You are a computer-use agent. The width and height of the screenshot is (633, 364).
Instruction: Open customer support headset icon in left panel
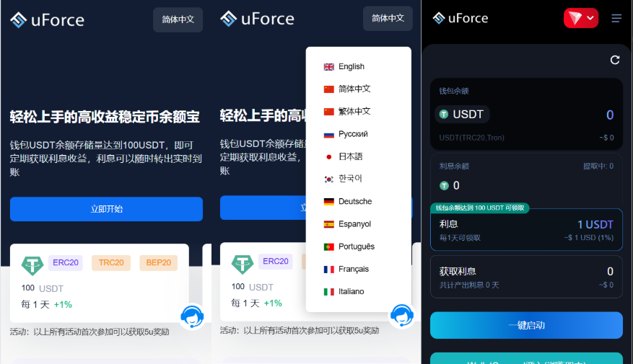pyautogui.click(x=192, y=316)
